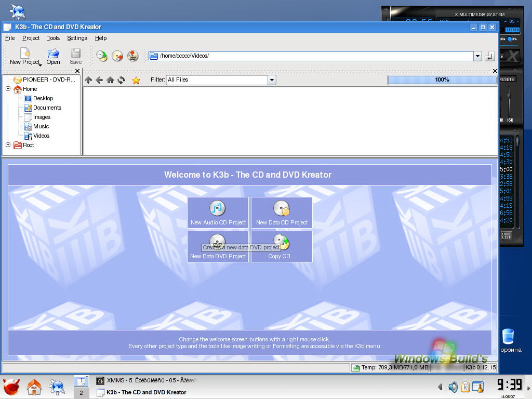Select the 3:38 track in XMMS playlist

click(506, 177)
